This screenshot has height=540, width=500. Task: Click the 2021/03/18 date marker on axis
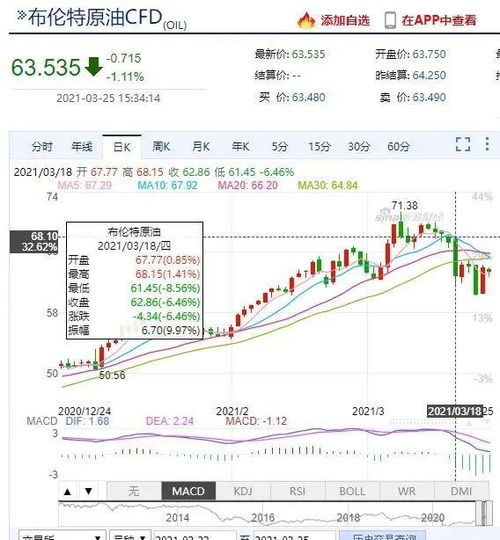point(455,411)
